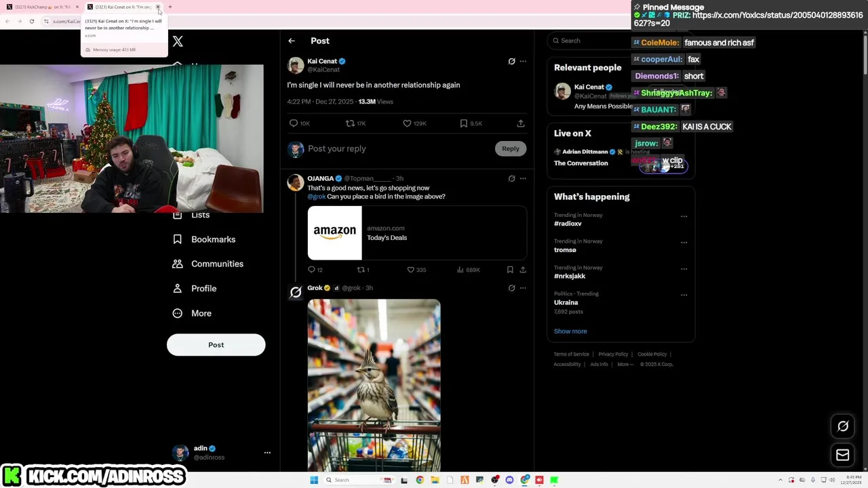Close the Kai Cenat browser tab
The width and height of the screenshot is (868, 488).
point(158,7)
